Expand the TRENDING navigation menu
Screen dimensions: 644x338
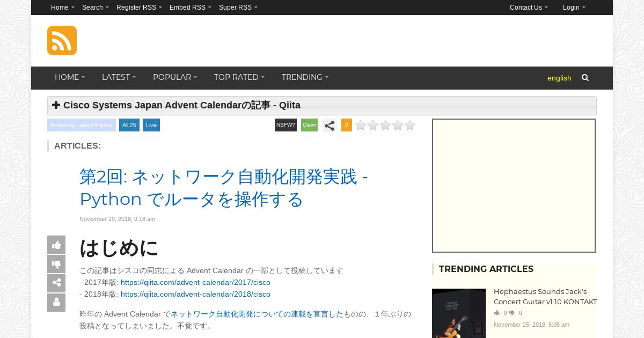point(305,77)
